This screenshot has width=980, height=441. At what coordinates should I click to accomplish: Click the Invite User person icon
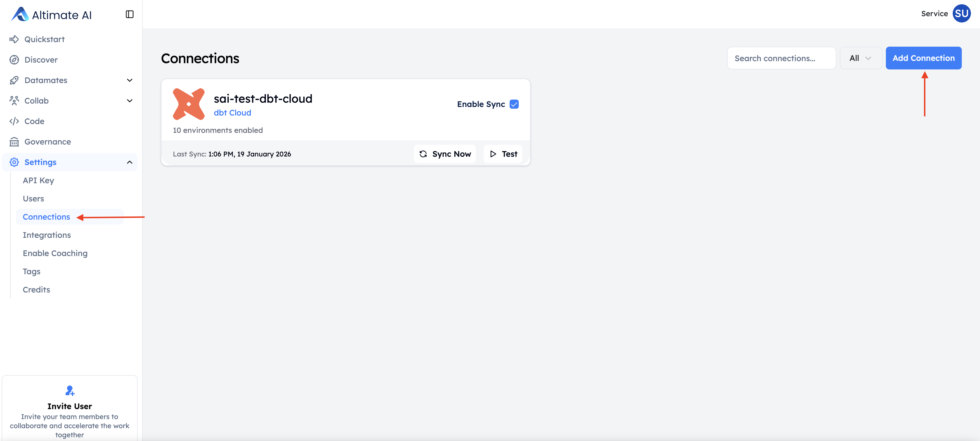coord(70,390)
